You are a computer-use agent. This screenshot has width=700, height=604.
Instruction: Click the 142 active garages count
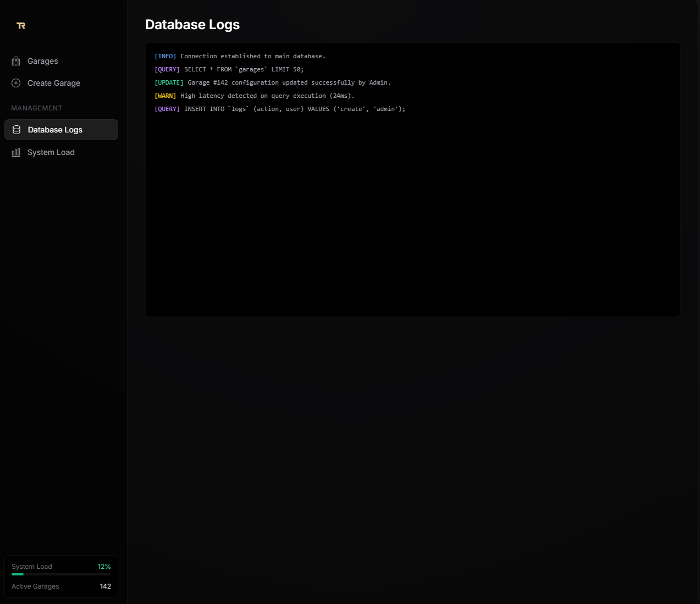point(106,586)
